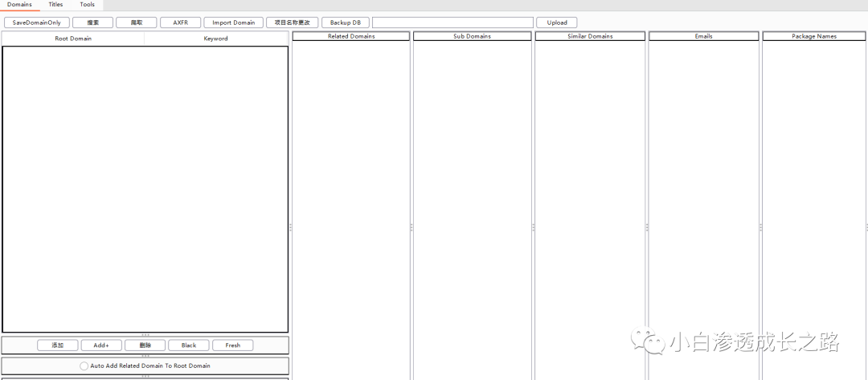Switch to the Domains tab
Image resolution: width=868 pixels, height=380 pixels.
(19, 5)
